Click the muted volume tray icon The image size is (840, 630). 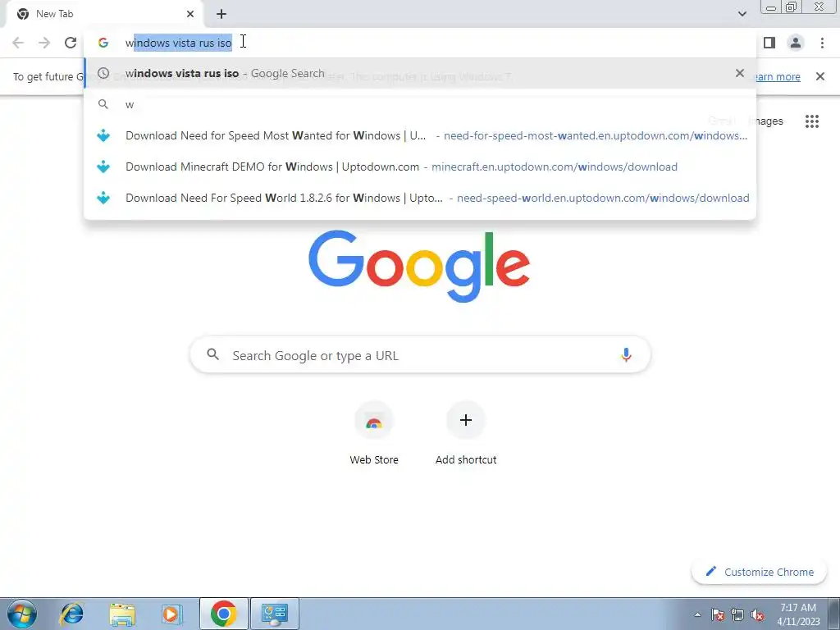757,615
